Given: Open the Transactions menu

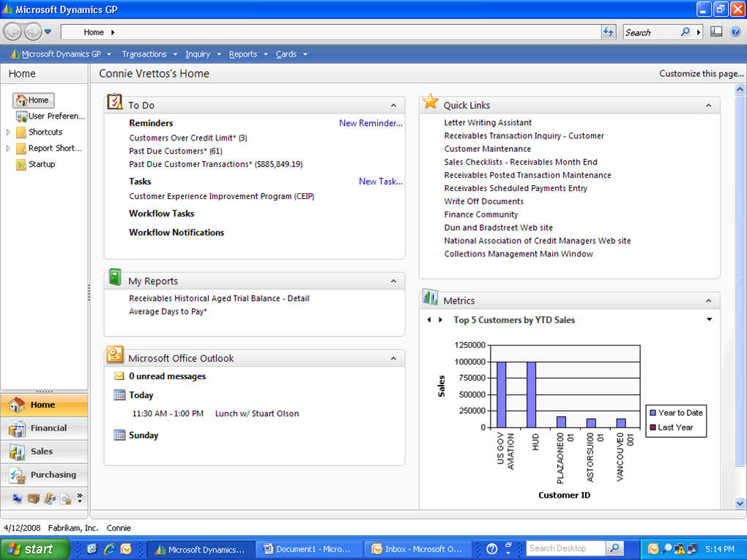Looking at the screenshot, I should pos(149,54).
